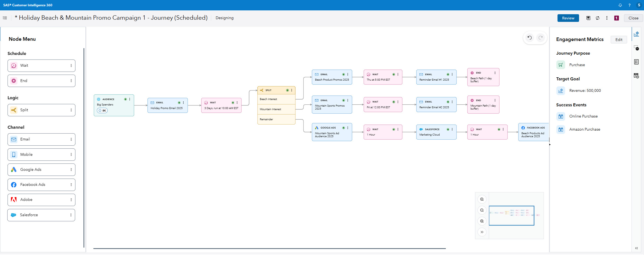
Task: Open the Beach Product Promos 2025 node menu
Action: point(348,74)
